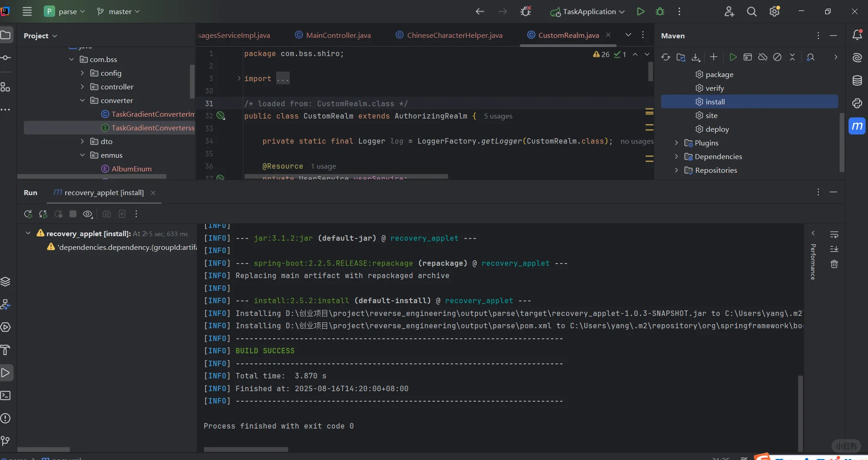Toggle Skip Tests mode in Maven
This screenshot has width=868, height=460.
pyautogui.click(x=777, y=57)
